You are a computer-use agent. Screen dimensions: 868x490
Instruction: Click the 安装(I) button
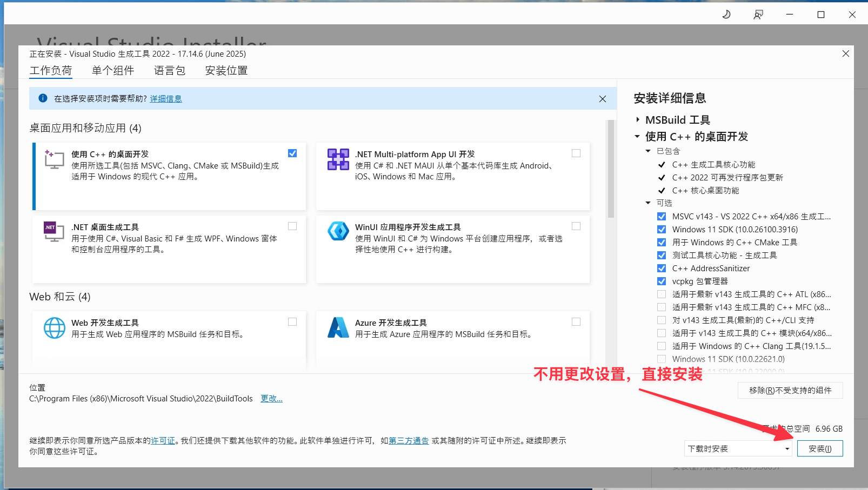click(820, 448)
